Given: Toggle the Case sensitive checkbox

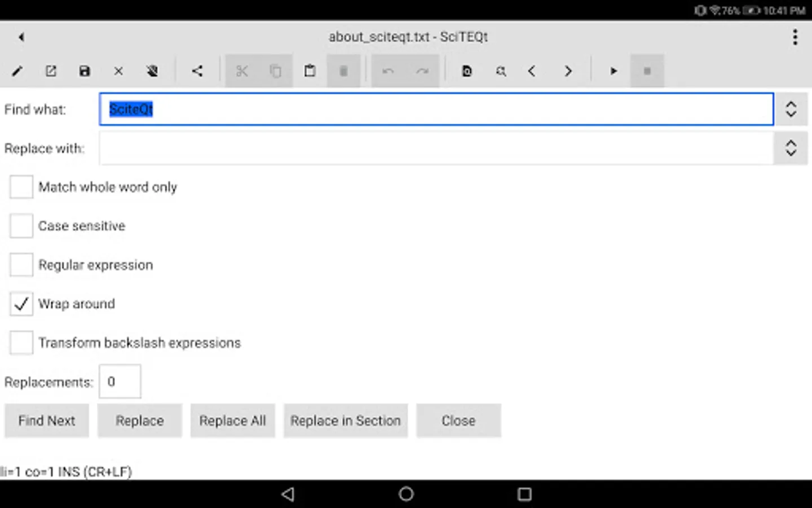Looking at the screenshot, I should [x=21, y=226].
